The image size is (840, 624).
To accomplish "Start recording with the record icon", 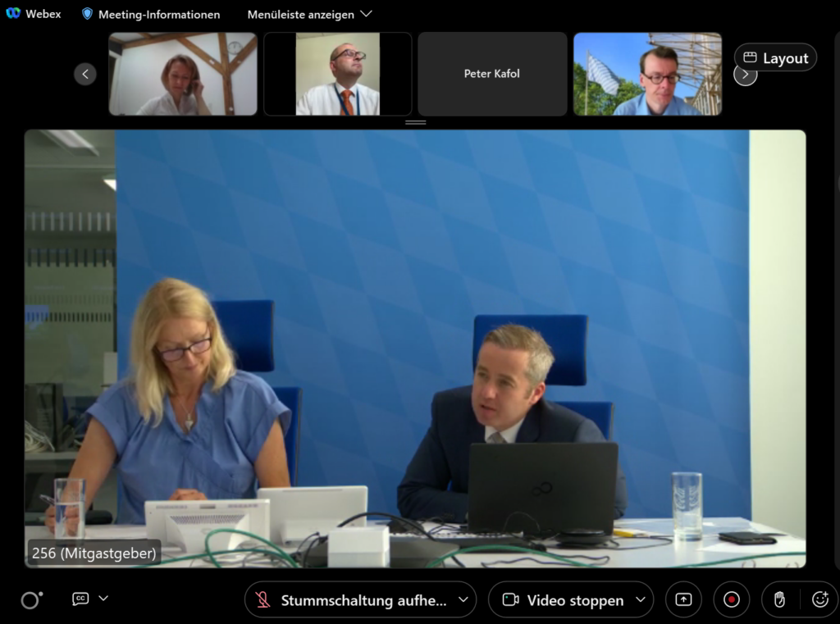I will pos(732,599).
